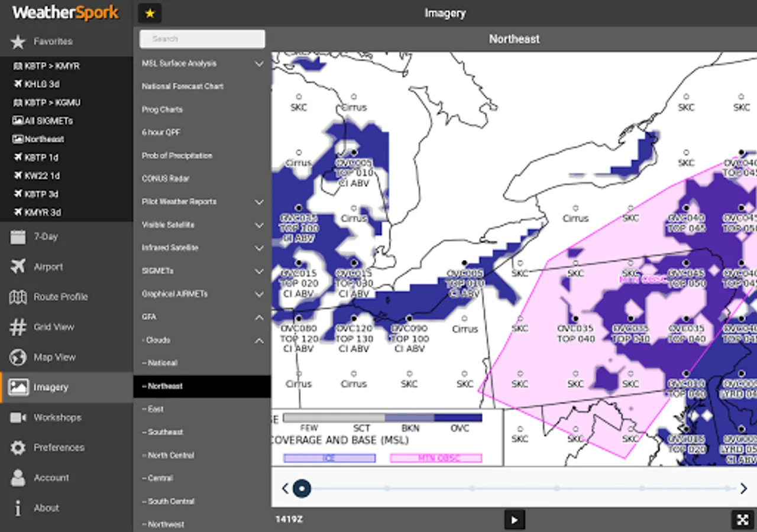Image resolution: width=757 pixels, height=532 pixels.
Task: Expand the Graphical AIRMETs section
Action: [258, 294]
